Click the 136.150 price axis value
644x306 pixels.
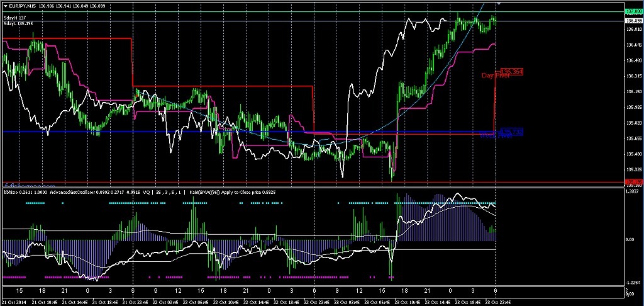tap(633, 92)
